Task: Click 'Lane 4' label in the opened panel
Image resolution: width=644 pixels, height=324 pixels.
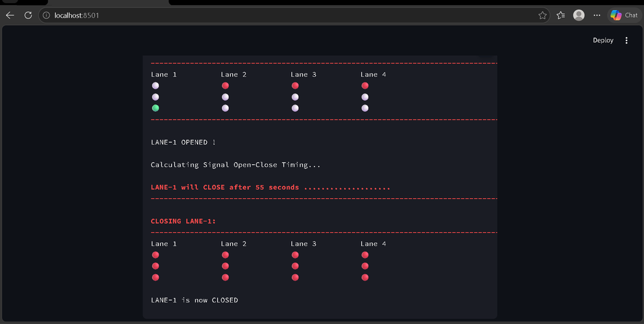Action: coord(373,74)
